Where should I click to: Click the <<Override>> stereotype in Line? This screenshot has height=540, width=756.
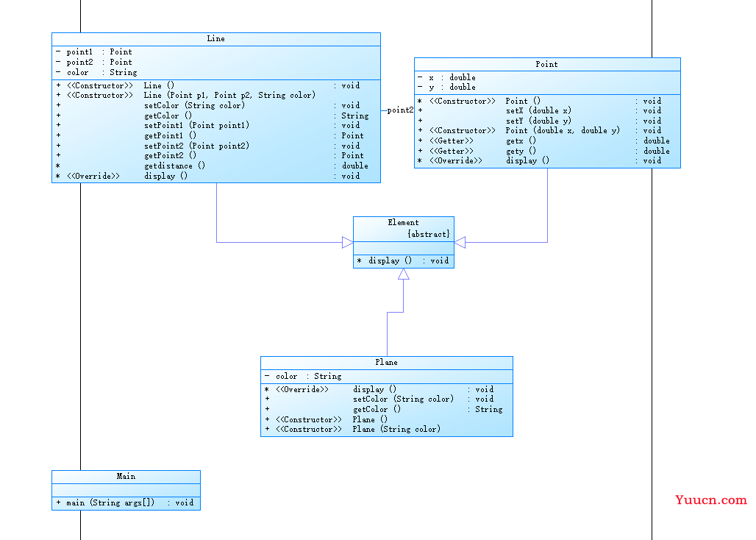[93, 176]
